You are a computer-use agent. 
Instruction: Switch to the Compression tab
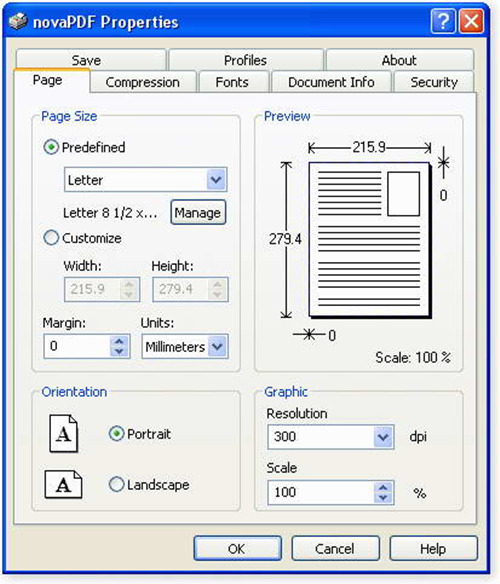(143, 82)
